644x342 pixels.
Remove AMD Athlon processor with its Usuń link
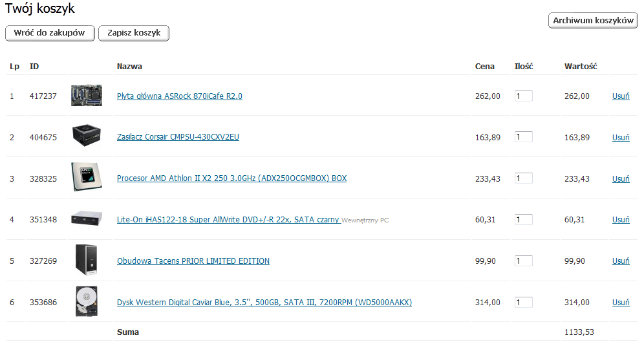621,179
